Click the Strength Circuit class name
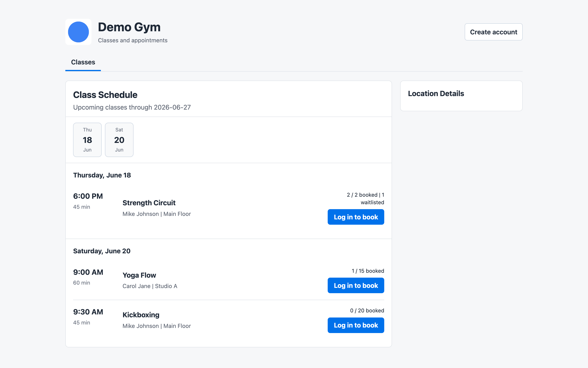 [149, 203]
